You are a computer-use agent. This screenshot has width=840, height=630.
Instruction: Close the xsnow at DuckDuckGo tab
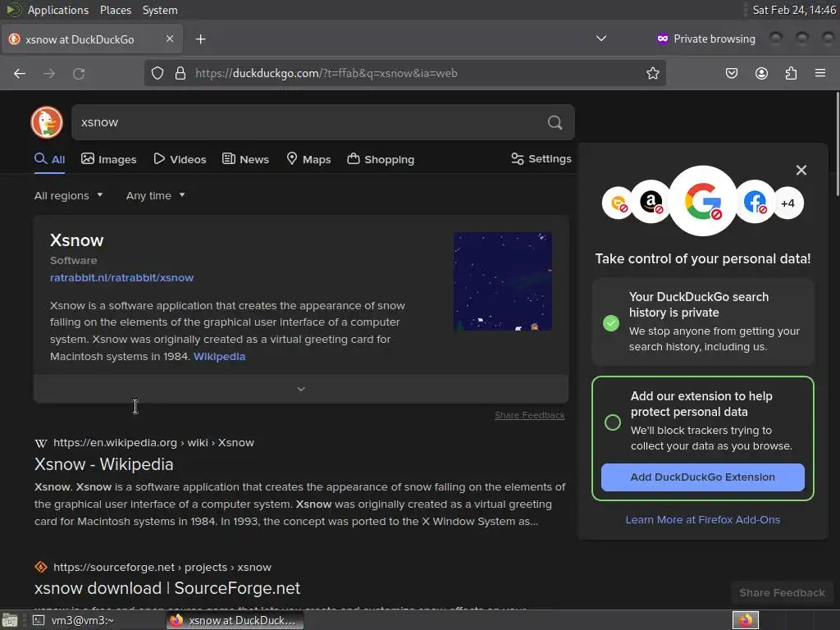pos(170,39)
